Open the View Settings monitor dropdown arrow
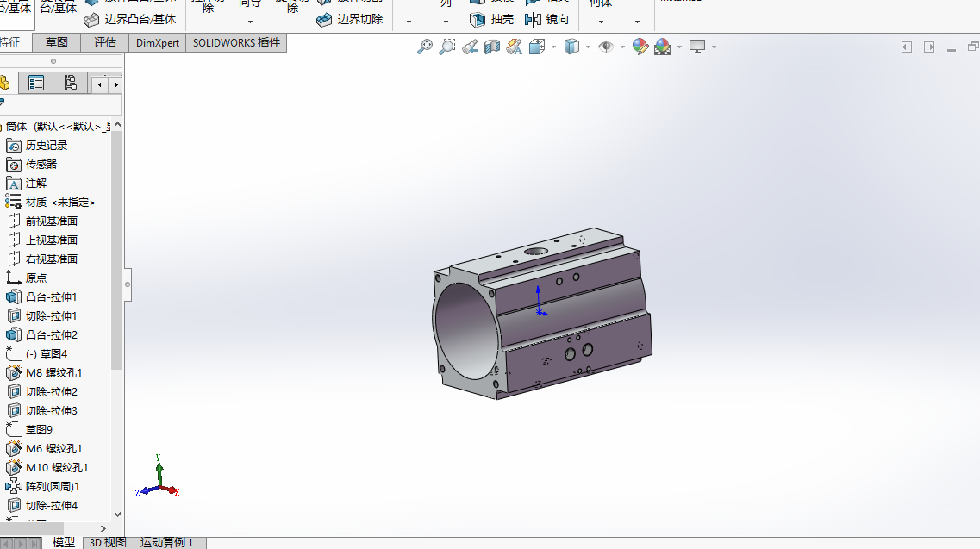Viewport: 980px width, 549px height. (715, 47)
